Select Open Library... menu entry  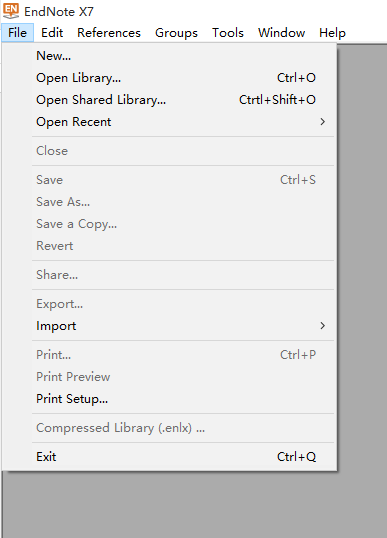point(185,78)
